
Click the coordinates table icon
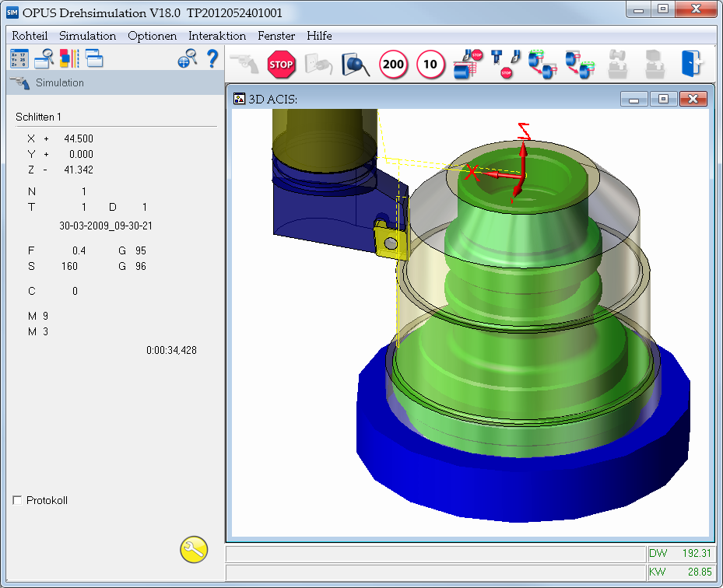pyautogui.click(x=19, y=59)
